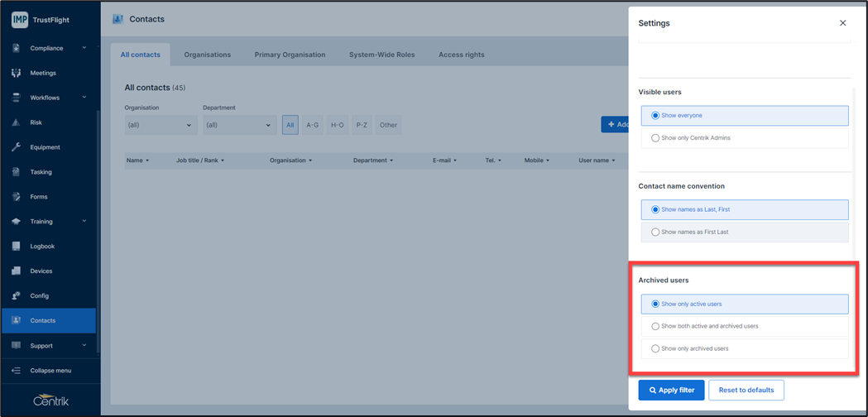Open the Department filter dropdown
Screen dimensions: 868x417
(238, 125)
